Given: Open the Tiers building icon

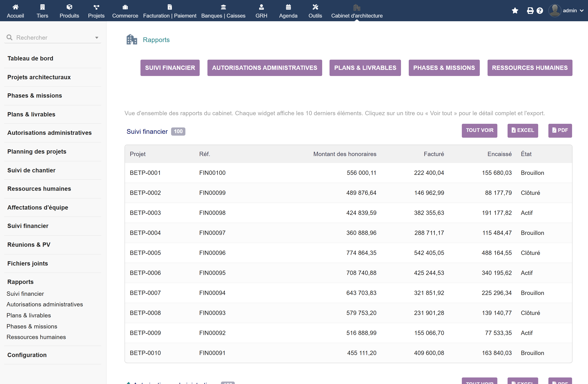Looking at the screenshot, I should [42, 7].
